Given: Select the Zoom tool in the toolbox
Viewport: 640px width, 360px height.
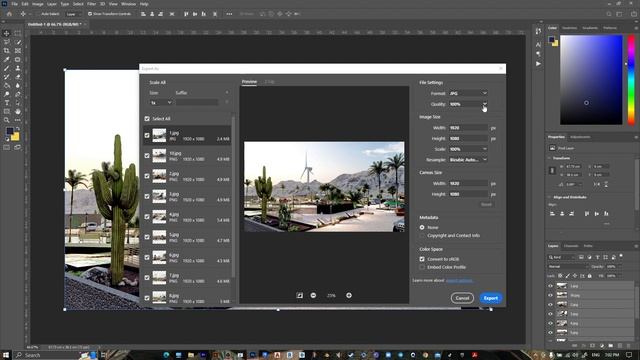Looking at the screenshot, I should [x=7, y=120].
